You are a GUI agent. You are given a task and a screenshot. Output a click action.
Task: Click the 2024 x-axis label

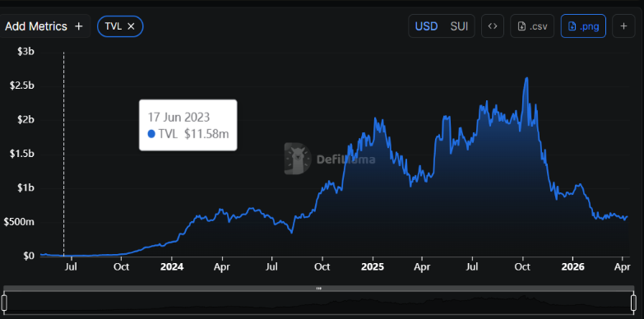(172, 267)
